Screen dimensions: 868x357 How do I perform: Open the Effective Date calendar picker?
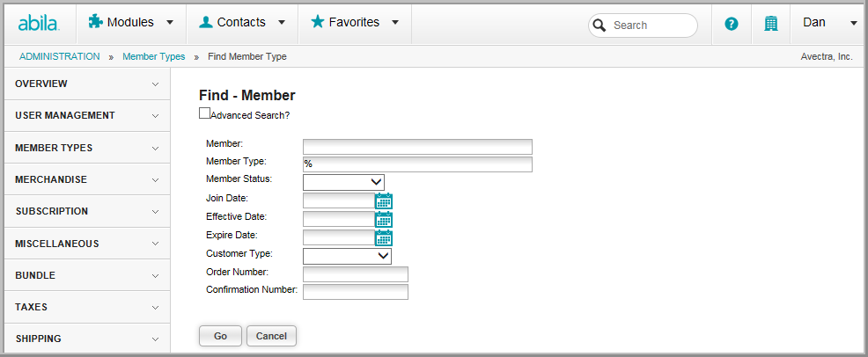(x=384, y=220)
